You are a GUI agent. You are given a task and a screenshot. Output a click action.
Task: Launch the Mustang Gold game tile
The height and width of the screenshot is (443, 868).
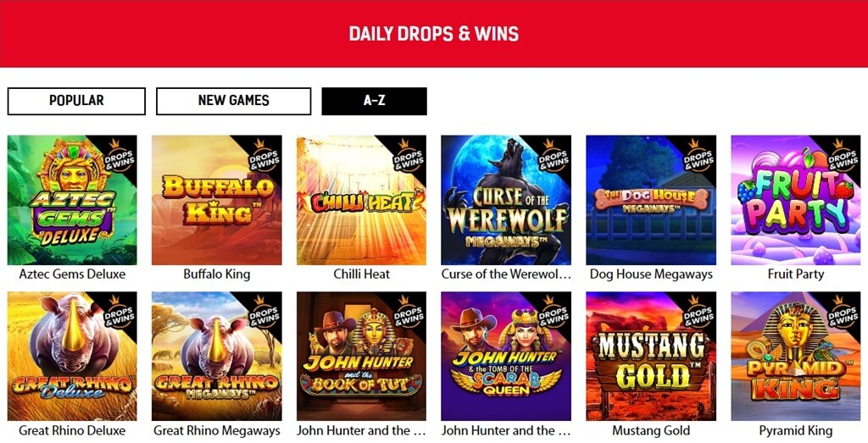tap(651, 356)
